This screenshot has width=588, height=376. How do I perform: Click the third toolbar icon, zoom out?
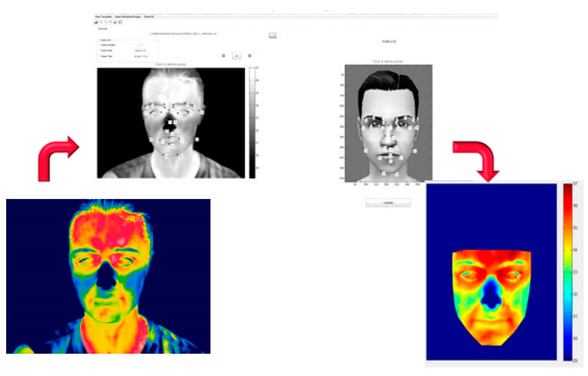coord(106,22)
